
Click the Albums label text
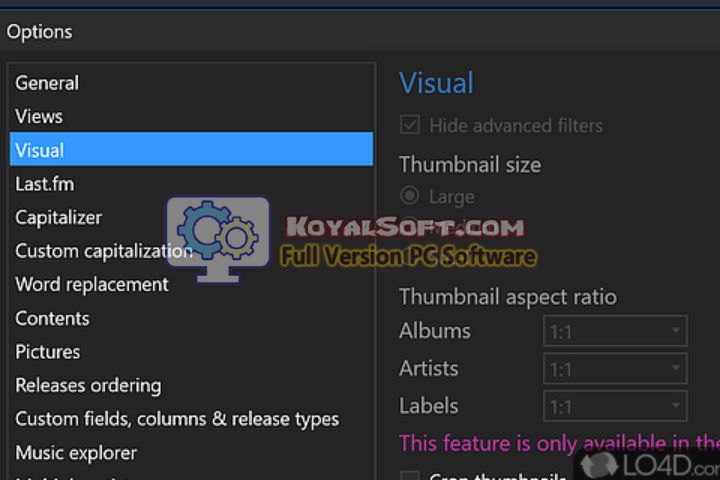435,331
